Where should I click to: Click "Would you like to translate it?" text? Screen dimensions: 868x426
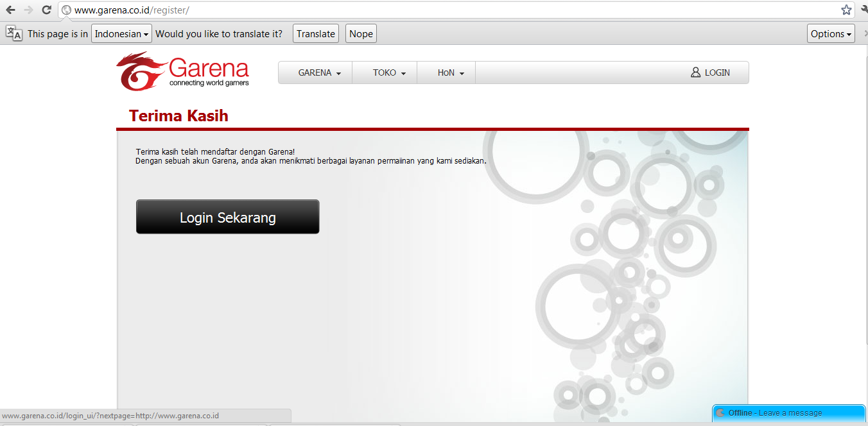219,34
